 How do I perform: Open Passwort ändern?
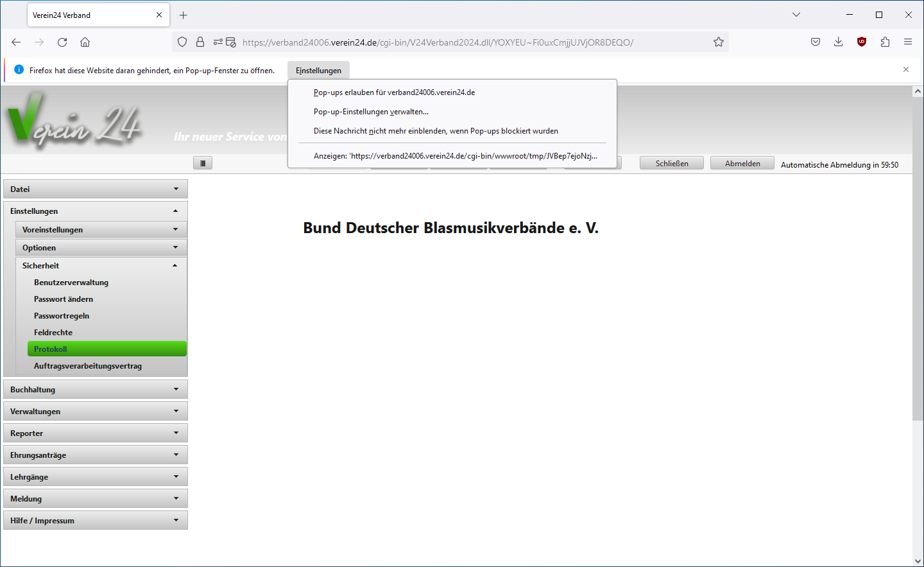[64, 299]
